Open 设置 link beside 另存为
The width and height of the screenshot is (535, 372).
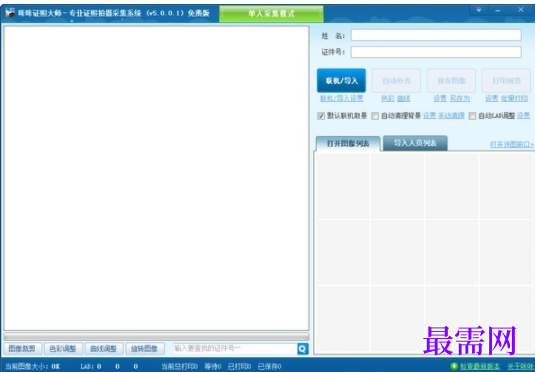point(440,99)
